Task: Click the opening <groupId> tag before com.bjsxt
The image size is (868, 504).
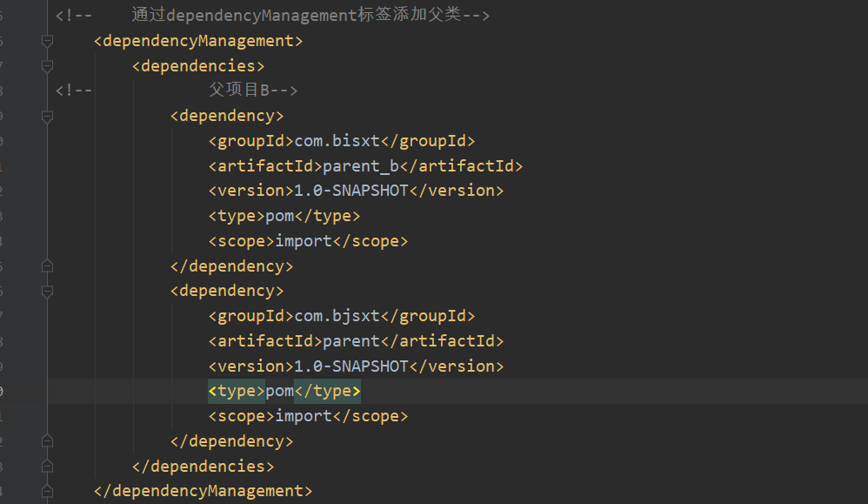Action: pos(250,316)
